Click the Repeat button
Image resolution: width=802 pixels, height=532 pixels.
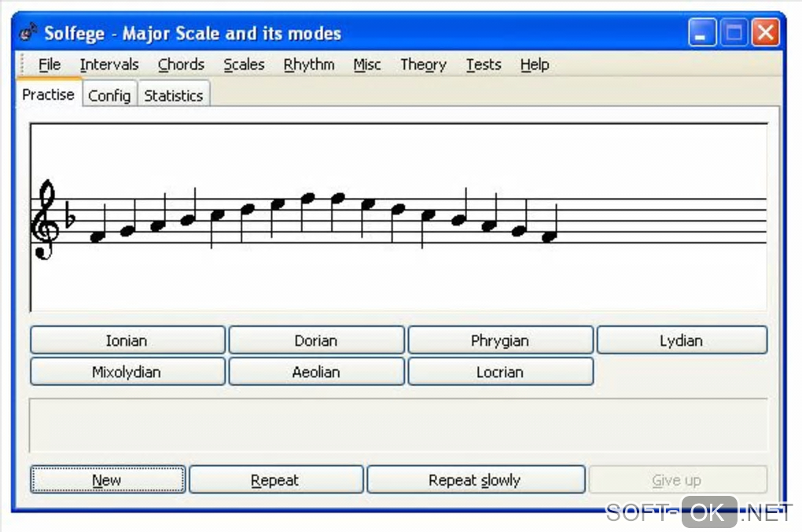click(x=276, y=479)
